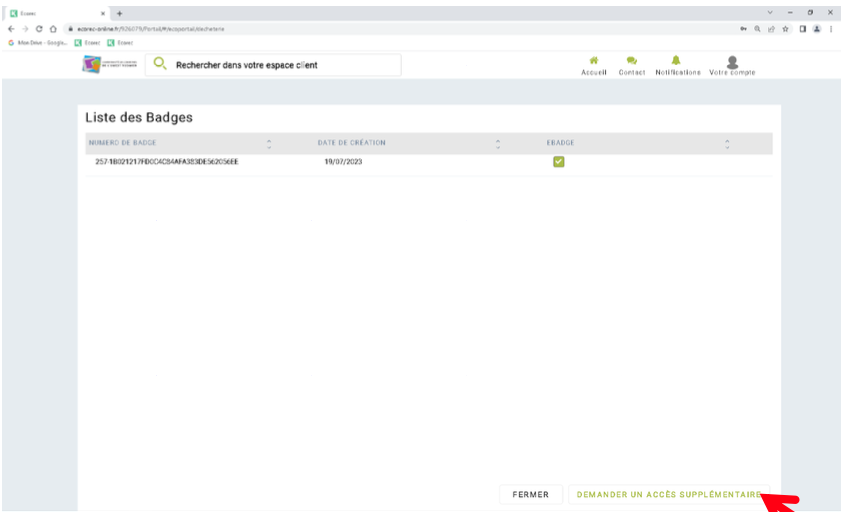Bookmark this page with star icon

pos(786,29)
